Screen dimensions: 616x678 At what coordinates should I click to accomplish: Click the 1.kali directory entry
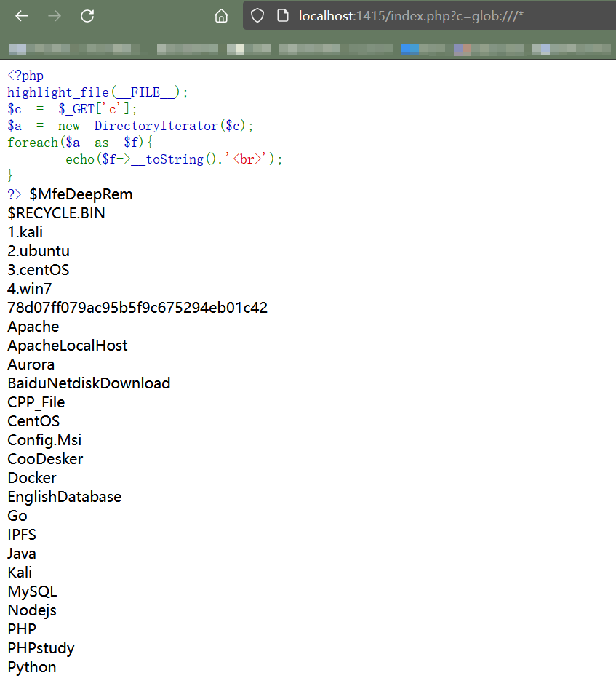(25, 231)
